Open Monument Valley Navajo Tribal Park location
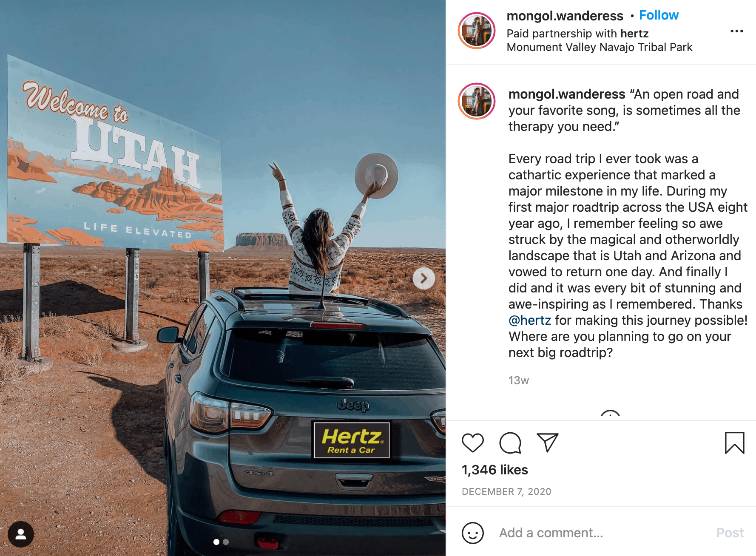This screenshot has height=556, width=756. click(x=600, y=47)
